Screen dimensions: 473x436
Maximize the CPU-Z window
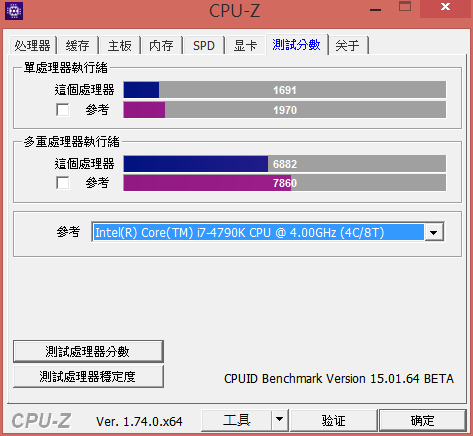pyautogui.click(x=405, y=7)
